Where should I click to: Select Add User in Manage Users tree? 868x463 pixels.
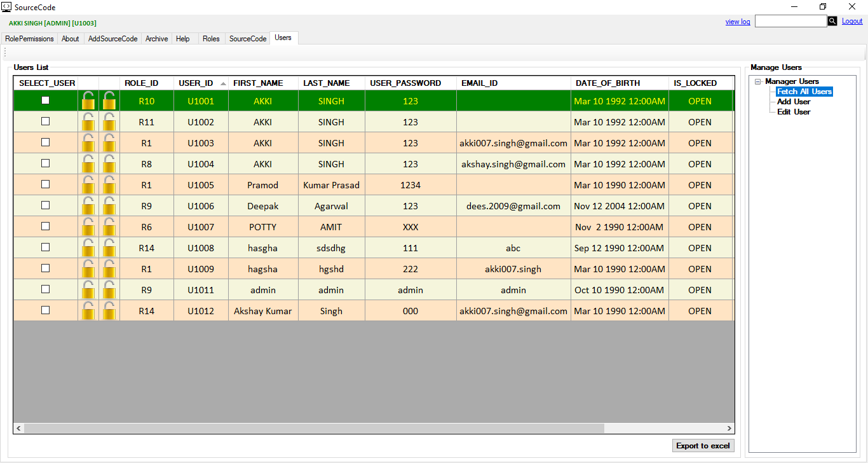(794, 102)
